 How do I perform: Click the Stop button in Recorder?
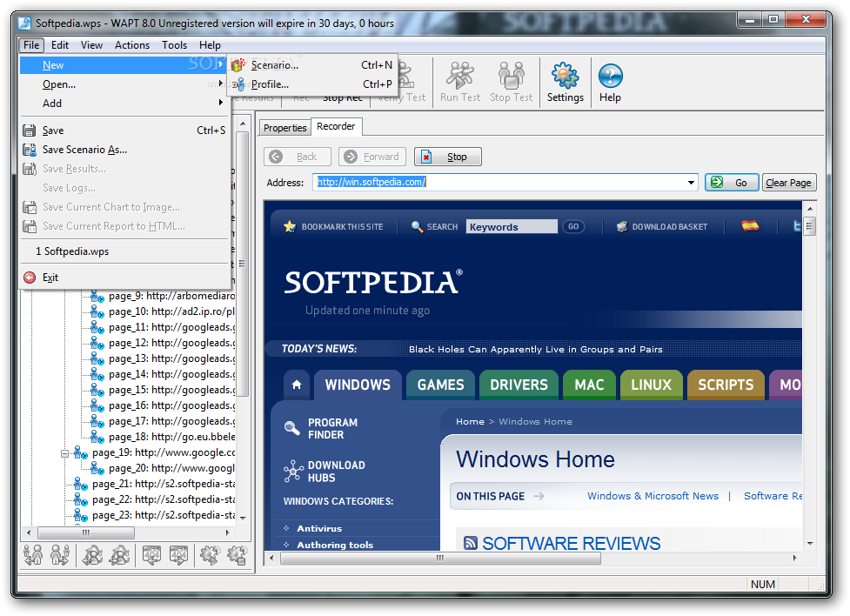(x=448, y=157)
